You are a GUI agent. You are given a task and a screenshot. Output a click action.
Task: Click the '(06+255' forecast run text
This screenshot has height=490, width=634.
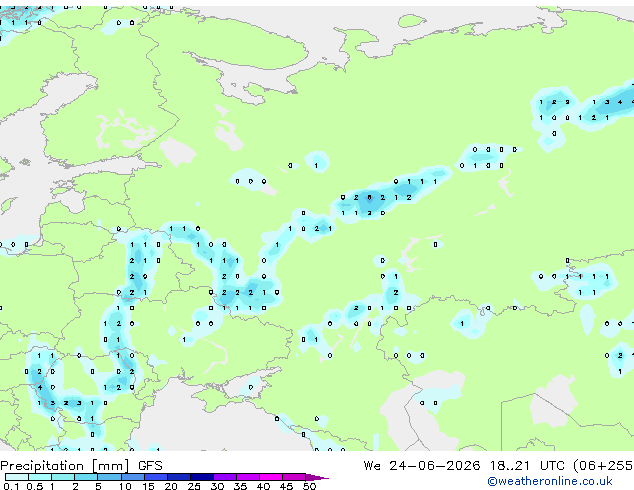[603, 466]
